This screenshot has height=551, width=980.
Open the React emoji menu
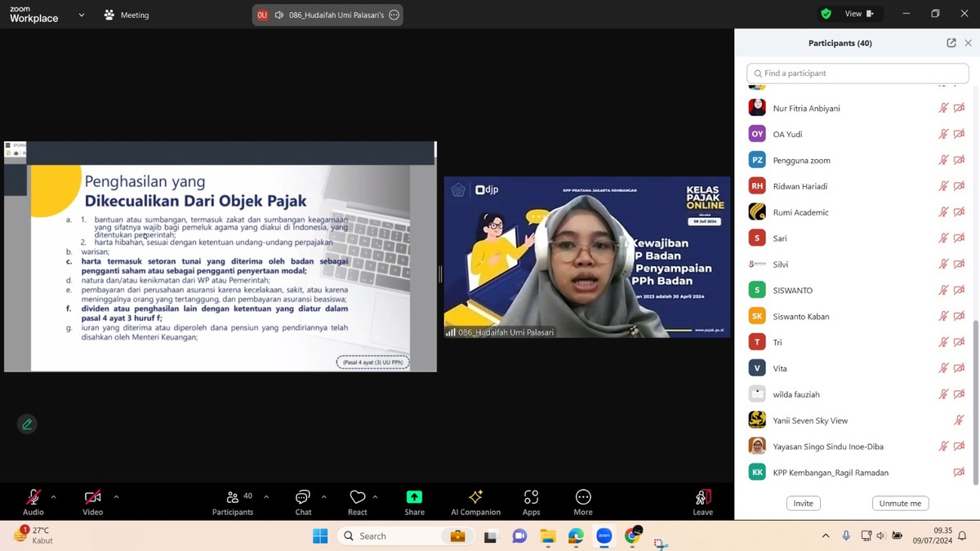[357, 497]
